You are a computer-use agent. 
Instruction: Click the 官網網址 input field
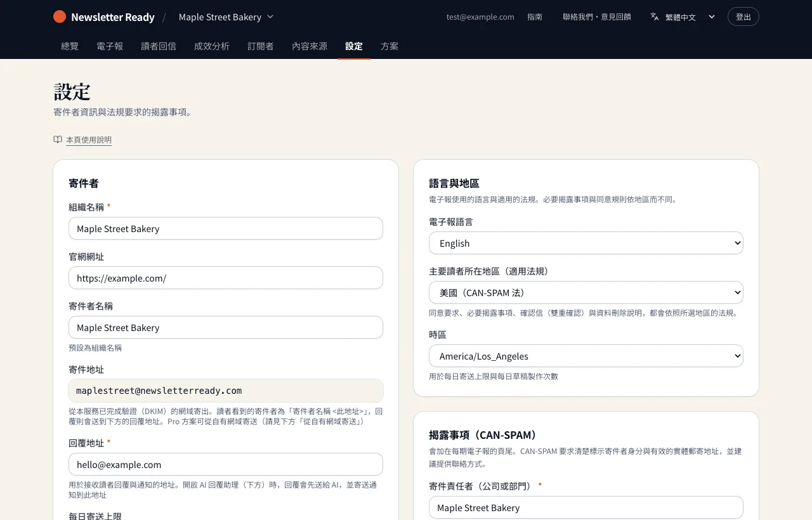pos(226,278)
